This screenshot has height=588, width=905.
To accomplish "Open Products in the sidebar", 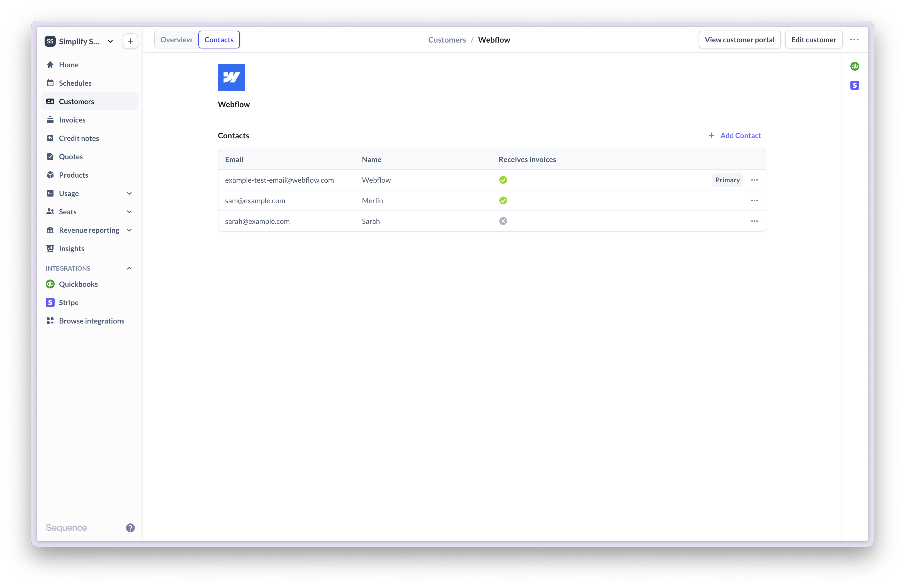I will click(x=90, y=175).
